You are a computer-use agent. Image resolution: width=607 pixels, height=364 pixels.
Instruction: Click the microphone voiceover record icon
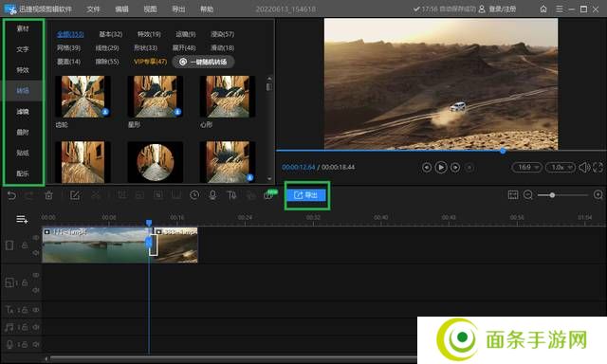tap(212, 195)
